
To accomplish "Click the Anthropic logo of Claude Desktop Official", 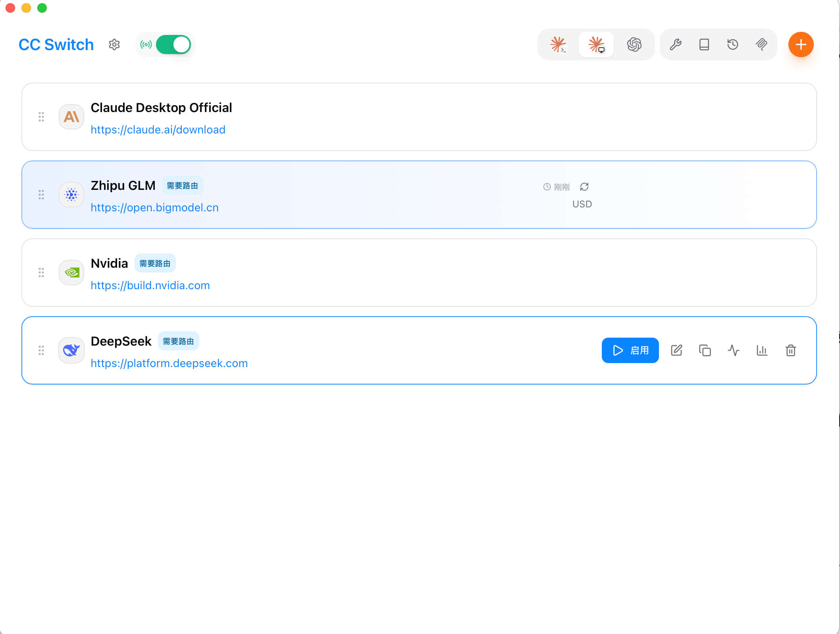I will point(71,117).
